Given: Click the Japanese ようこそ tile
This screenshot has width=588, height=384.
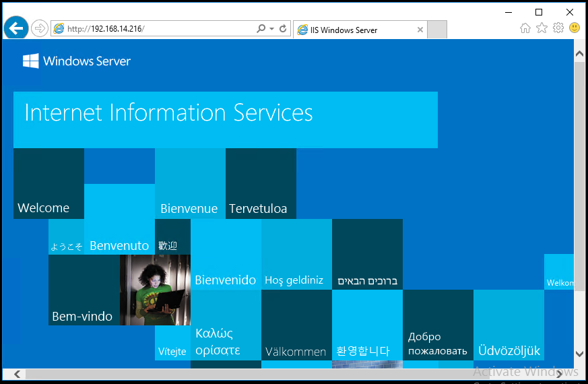Looking at the screenshot, I should point(67,236).
